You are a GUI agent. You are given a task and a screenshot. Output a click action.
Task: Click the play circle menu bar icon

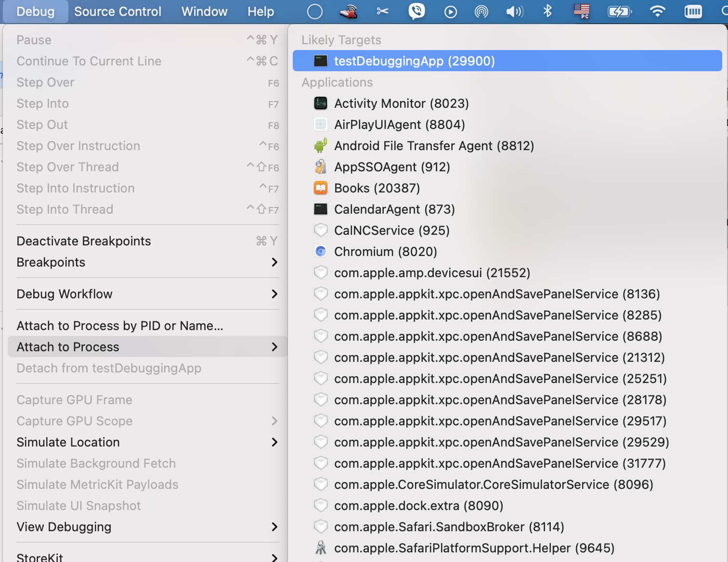(451, 12)
